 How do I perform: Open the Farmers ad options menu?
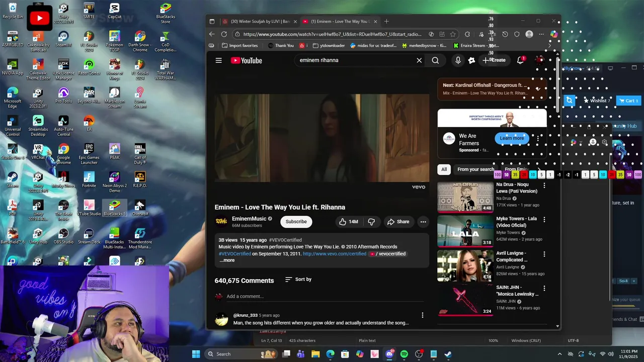[538, 138]
